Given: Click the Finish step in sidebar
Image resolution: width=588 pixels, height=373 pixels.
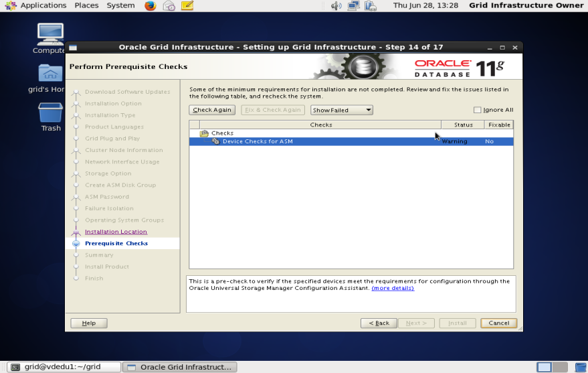Looking at the screenshot, I should point(94,279).
